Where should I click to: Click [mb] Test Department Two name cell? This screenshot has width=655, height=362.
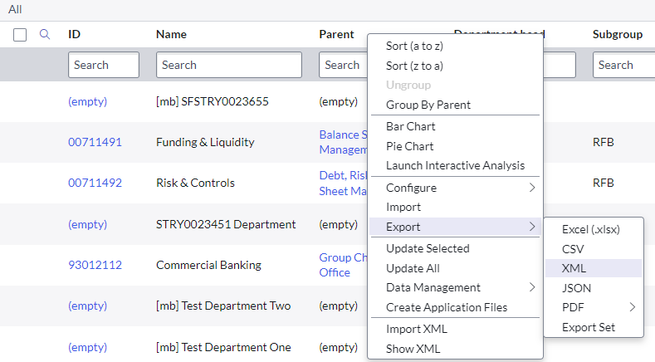pos(223,306)
